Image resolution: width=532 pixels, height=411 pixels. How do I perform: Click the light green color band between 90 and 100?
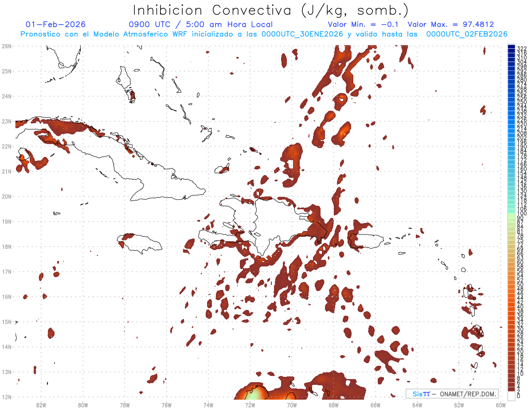click(511, 216)
